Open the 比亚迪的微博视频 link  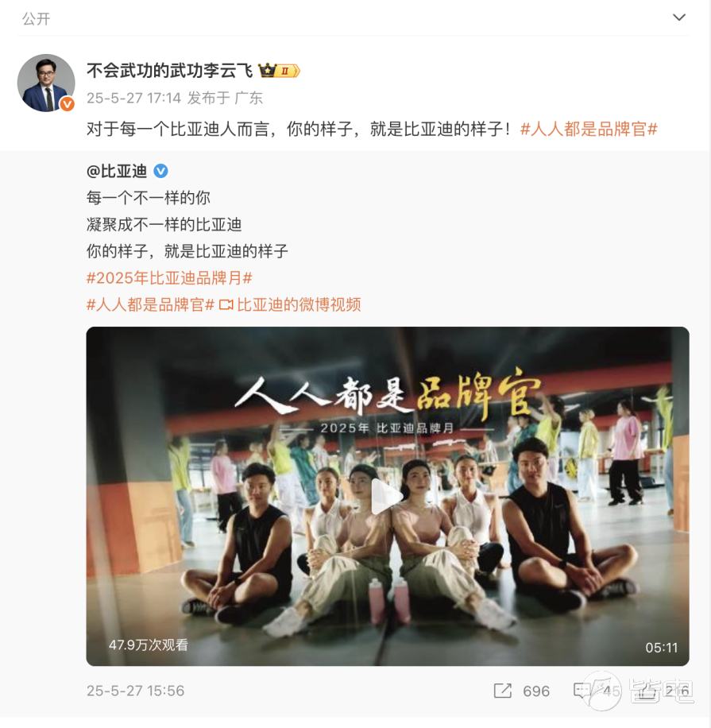click(x=299, y=305)
